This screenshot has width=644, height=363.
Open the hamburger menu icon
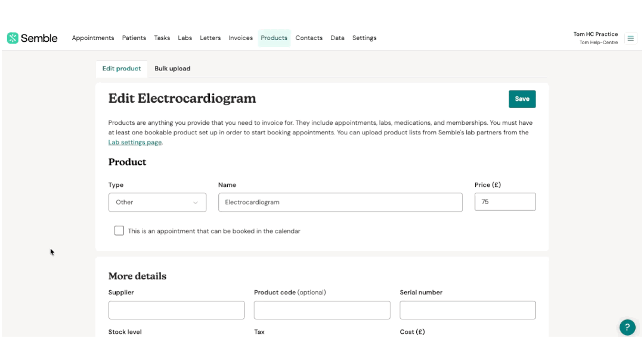click(x=630, y=38)
